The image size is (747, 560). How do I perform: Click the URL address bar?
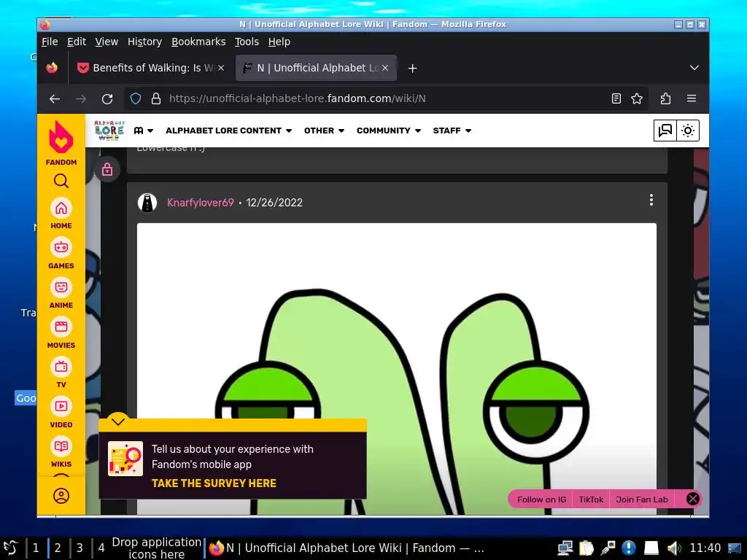point(386,98)
